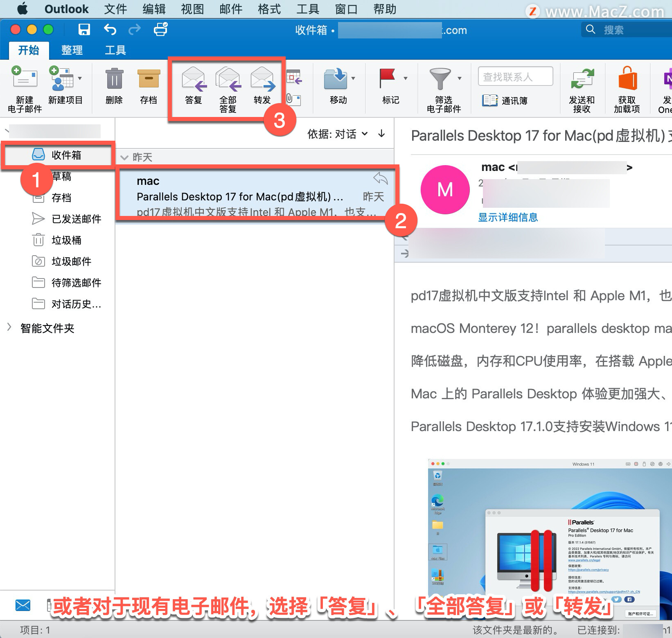
Task: Open the Filter Email dropdown arrow
Action: click(x=460, y=78)
